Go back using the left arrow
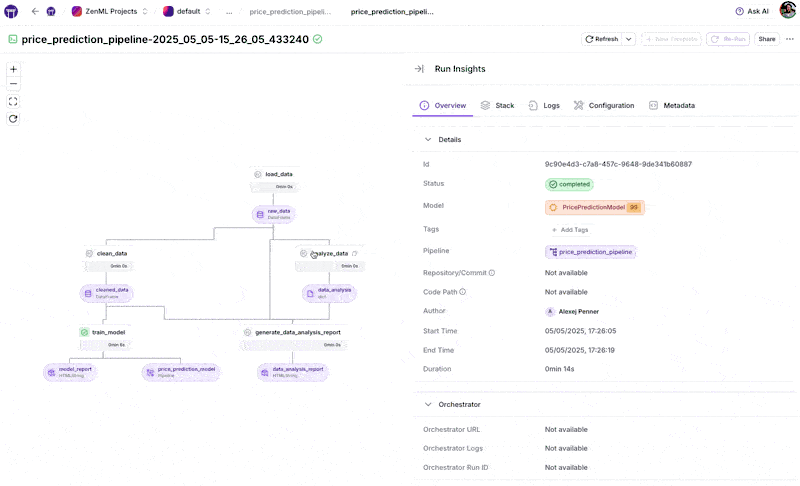 [x=35, y=11]
